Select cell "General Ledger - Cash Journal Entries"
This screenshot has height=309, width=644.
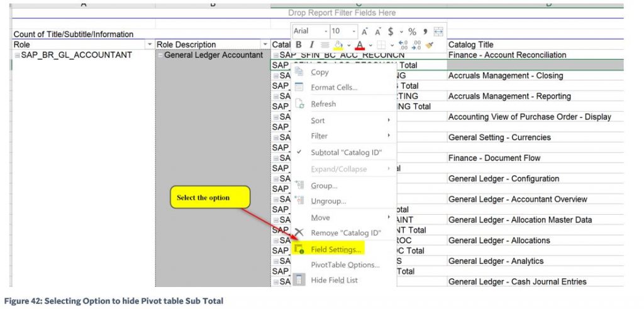click(535, 281)
